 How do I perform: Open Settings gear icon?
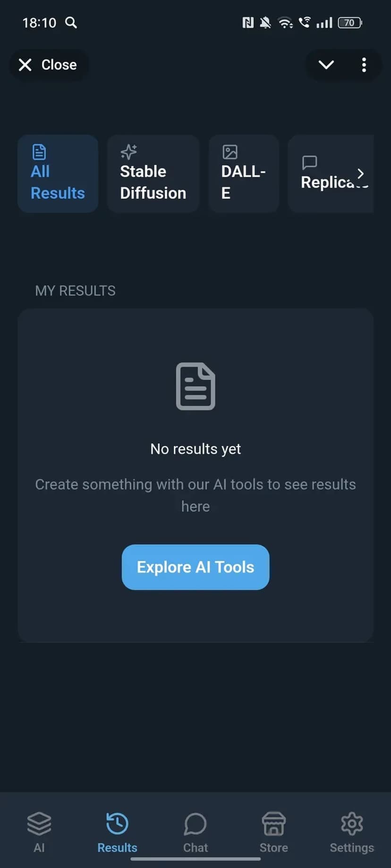coord(352,824)
